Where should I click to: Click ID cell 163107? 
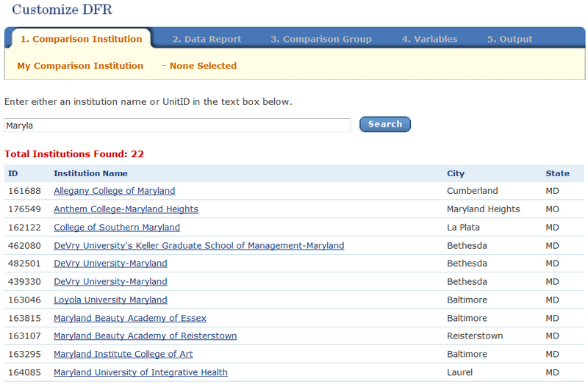tap(24, 336)
